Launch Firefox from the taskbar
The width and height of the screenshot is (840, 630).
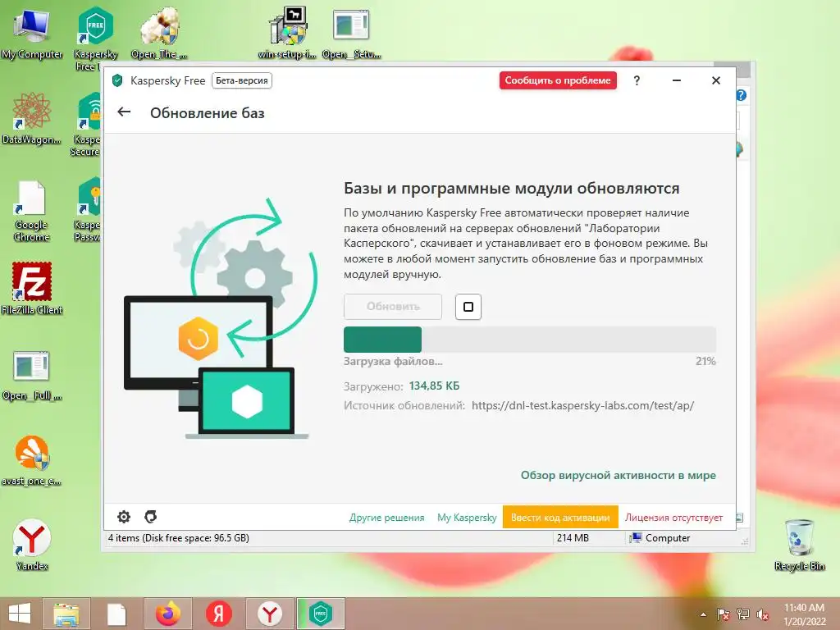[x=167, y=614]
